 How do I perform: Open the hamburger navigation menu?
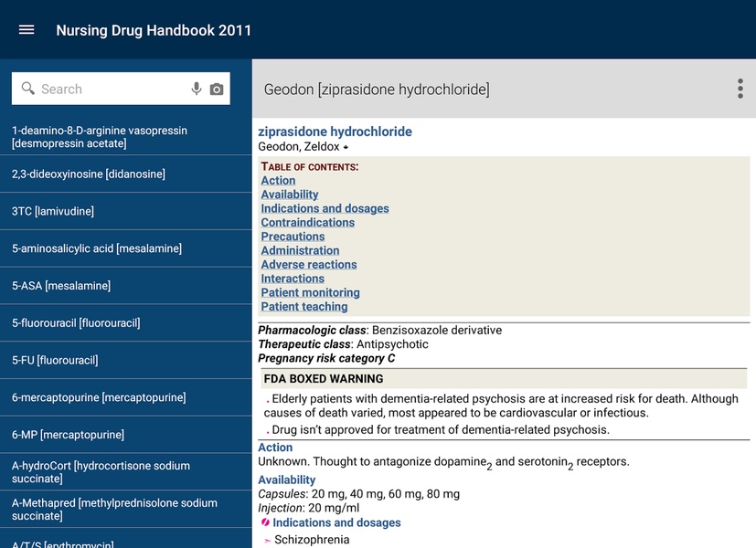tap(27, 30)
